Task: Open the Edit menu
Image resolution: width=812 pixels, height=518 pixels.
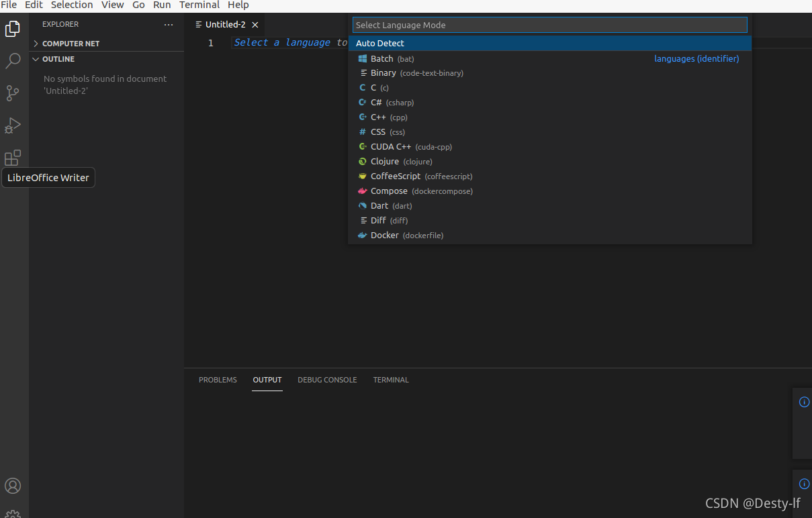Action: tap(34, 5)
